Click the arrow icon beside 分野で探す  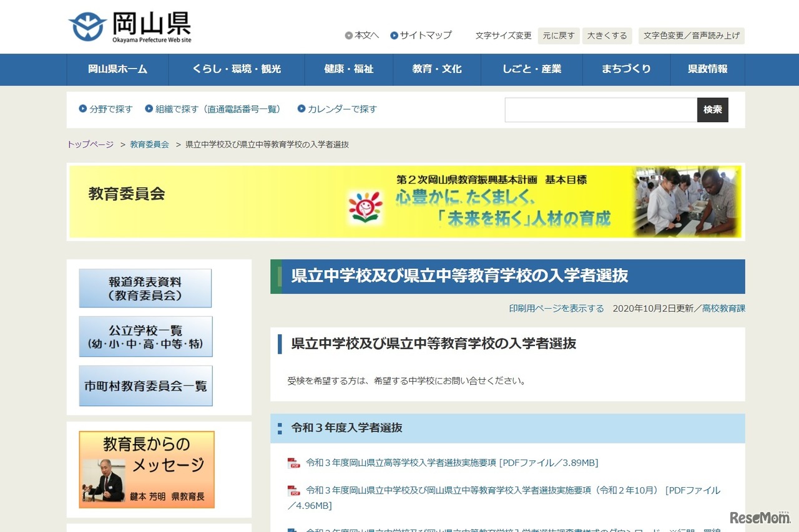(83, 109)
